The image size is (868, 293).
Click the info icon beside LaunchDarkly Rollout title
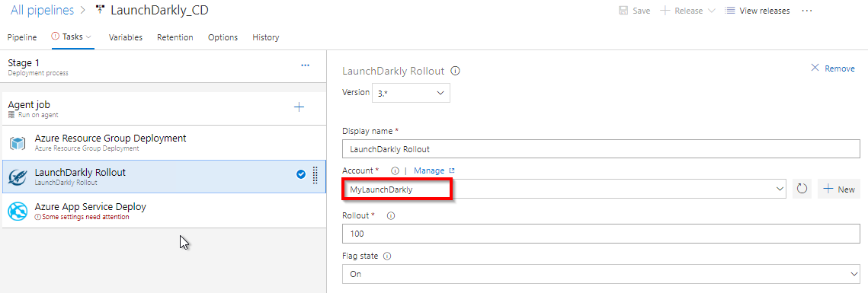(x=456, y=71)
